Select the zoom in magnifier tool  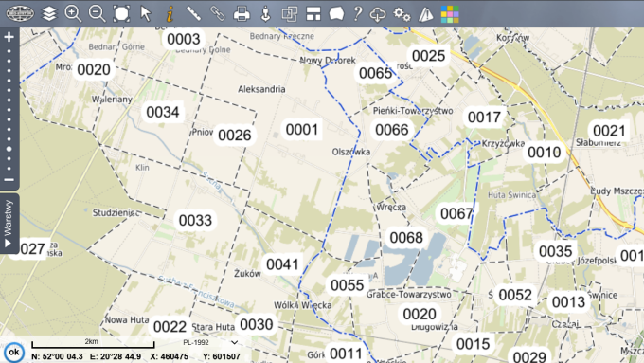[73, 14]
